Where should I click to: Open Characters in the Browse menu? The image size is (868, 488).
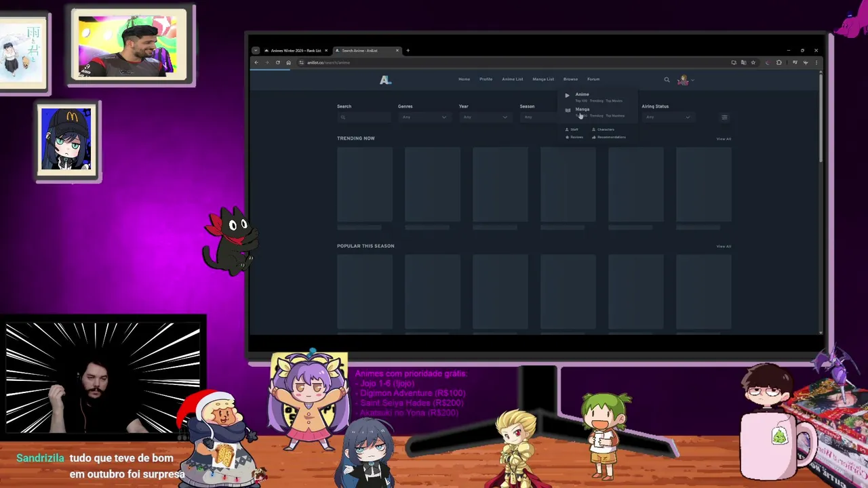[x=603, y=129]
